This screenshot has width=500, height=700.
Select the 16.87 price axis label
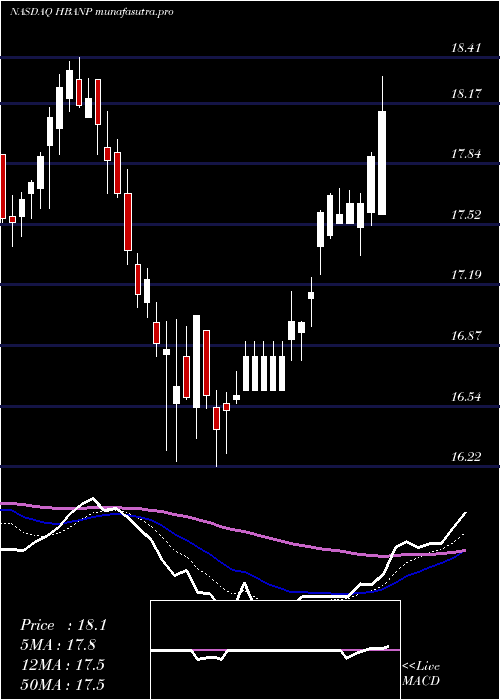466,336
